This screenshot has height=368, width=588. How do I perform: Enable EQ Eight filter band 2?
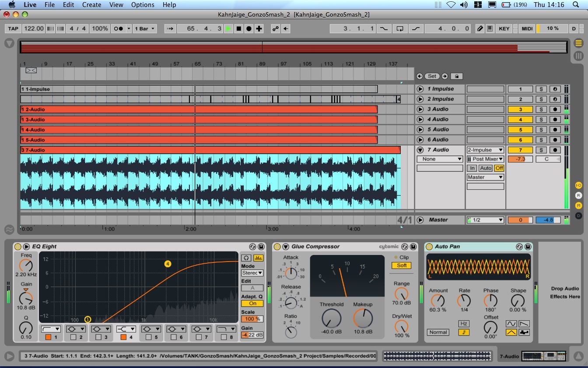(73, 337)
